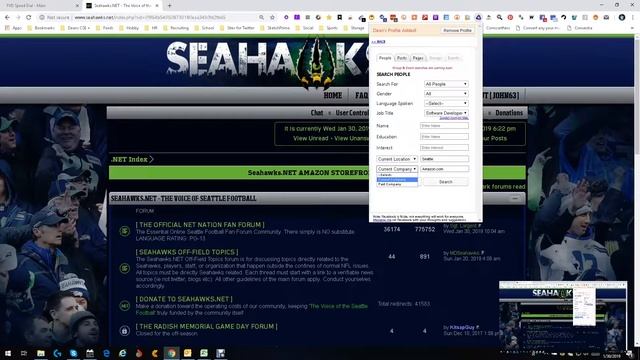Click the Chat link in forum subnav

pyautogui.click(x=317, y=113)
